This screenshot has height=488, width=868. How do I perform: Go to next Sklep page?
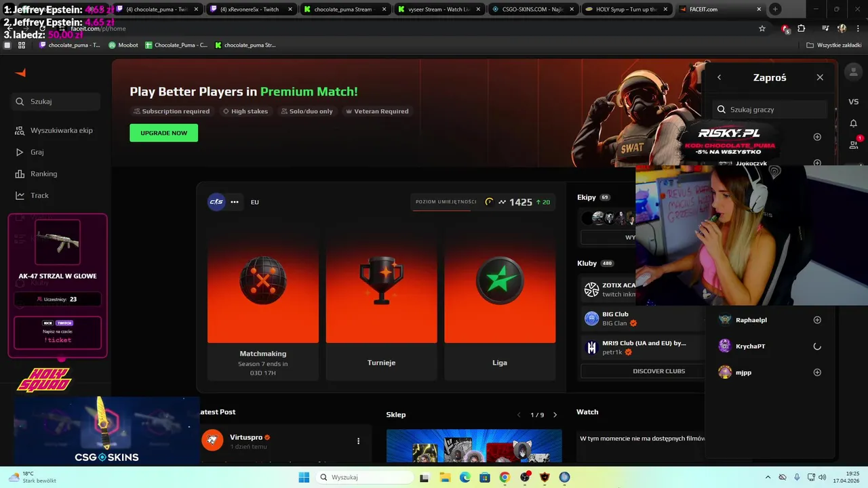coord(555,415)
